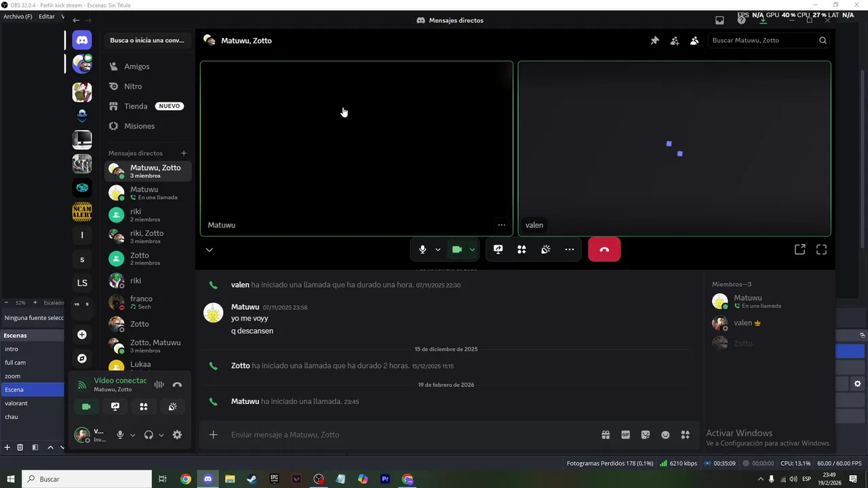Viewport: 868px width, 488px height.
Task: Open apps launcher in message bar
Action: click(686, 435)
